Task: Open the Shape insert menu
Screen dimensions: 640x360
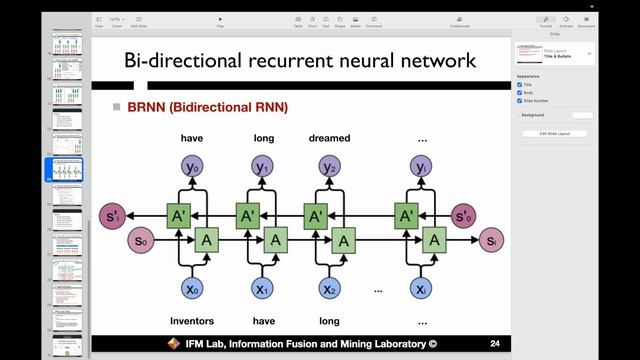Action: pyautogui.click(x=340, y=22)
